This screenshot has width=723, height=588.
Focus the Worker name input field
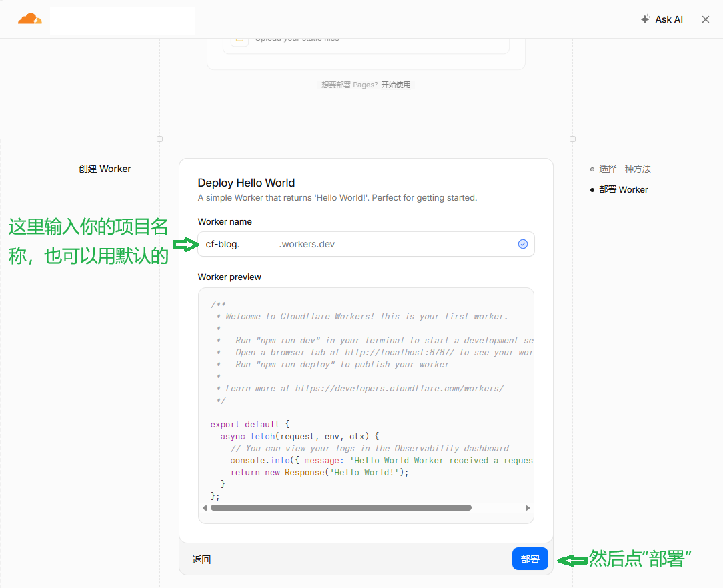[366, 244]
